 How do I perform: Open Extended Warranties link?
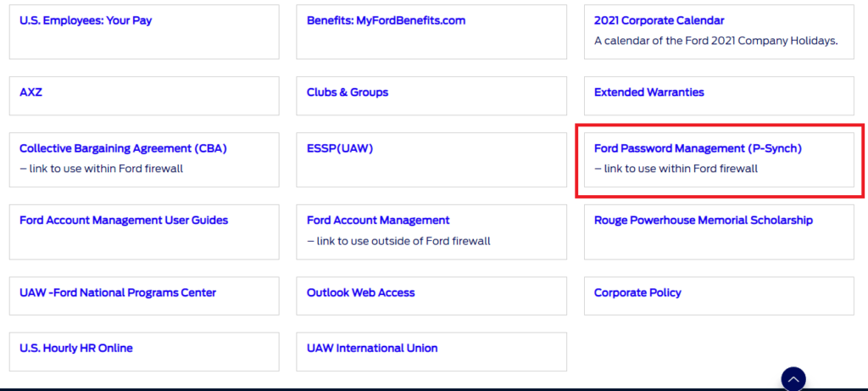tap(648, 92)
